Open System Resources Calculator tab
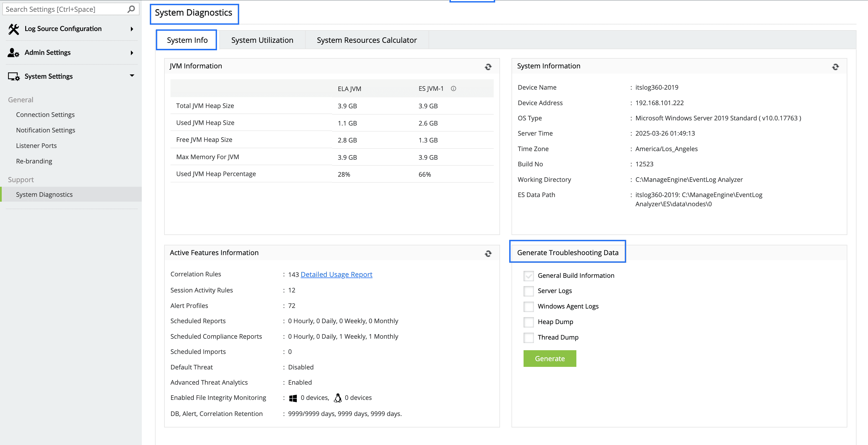868x445 pixels. pos(367,40)
